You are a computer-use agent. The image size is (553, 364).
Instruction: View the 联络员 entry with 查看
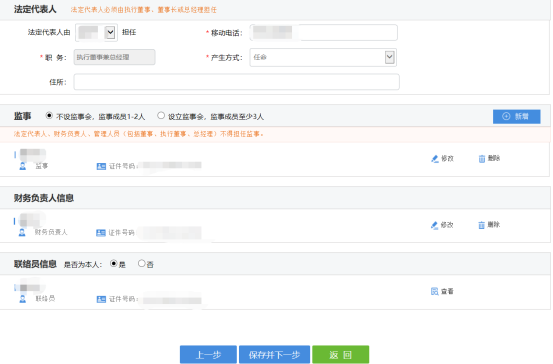click(x=442, y=291)
